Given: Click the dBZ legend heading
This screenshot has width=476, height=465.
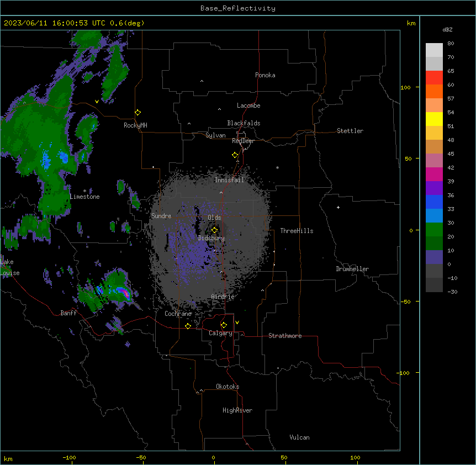Looking at the screenshot, I should [x=447, y=29].
